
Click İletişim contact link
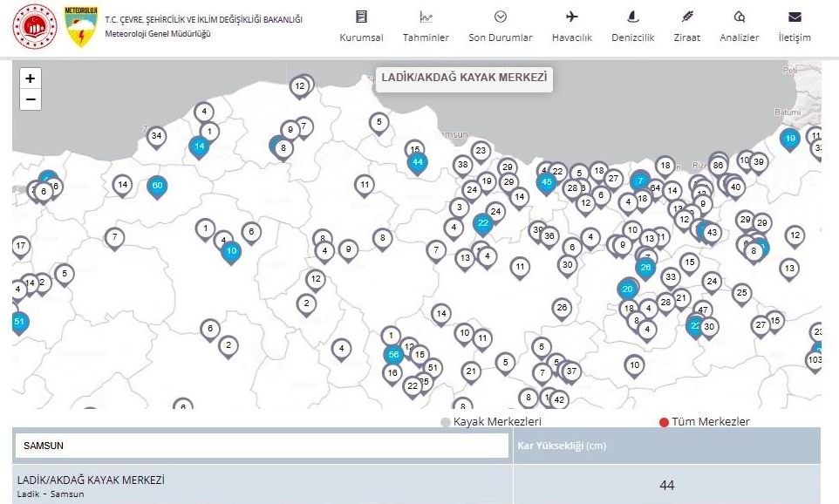pyautogui.click(x=794, y=27)
